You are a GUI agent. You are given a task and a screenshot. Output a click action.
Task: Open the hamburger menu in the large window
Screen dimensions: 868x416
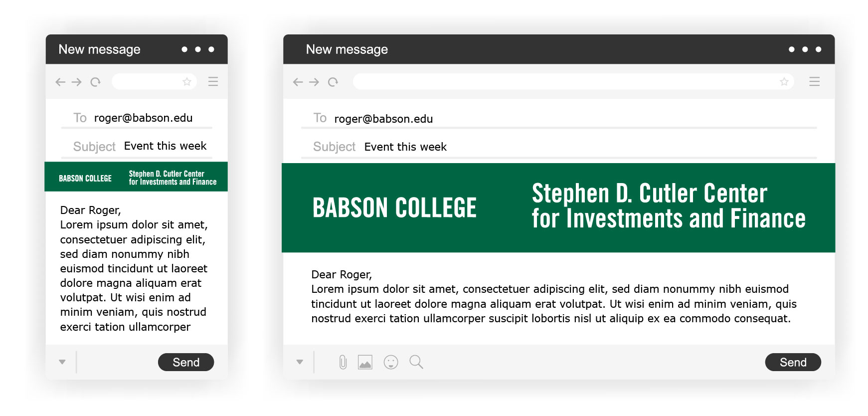(x=814, y=81)
